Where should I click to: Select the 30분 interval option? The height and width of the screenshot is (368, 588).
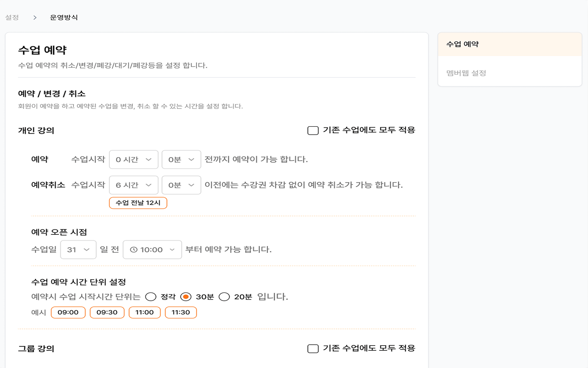[187, 296]
